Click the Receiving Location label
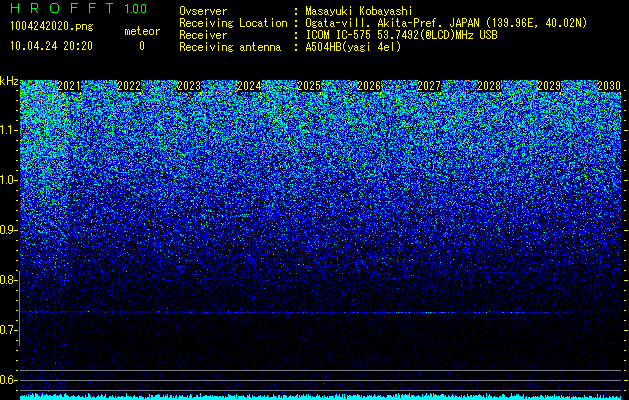Screen dimensions: 629x400 click(x=233, y=23)
